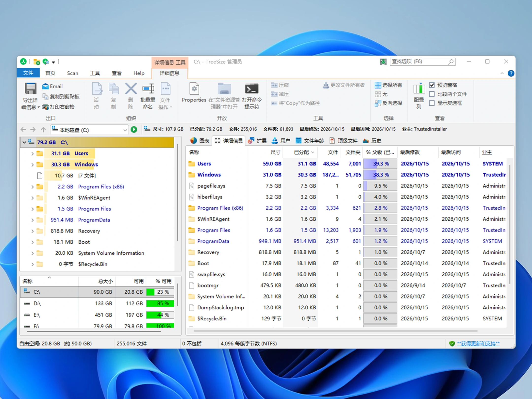Click the up-directory arrow icon
The height and width of the screenshot is (399, 532).
tap(43, 130)
